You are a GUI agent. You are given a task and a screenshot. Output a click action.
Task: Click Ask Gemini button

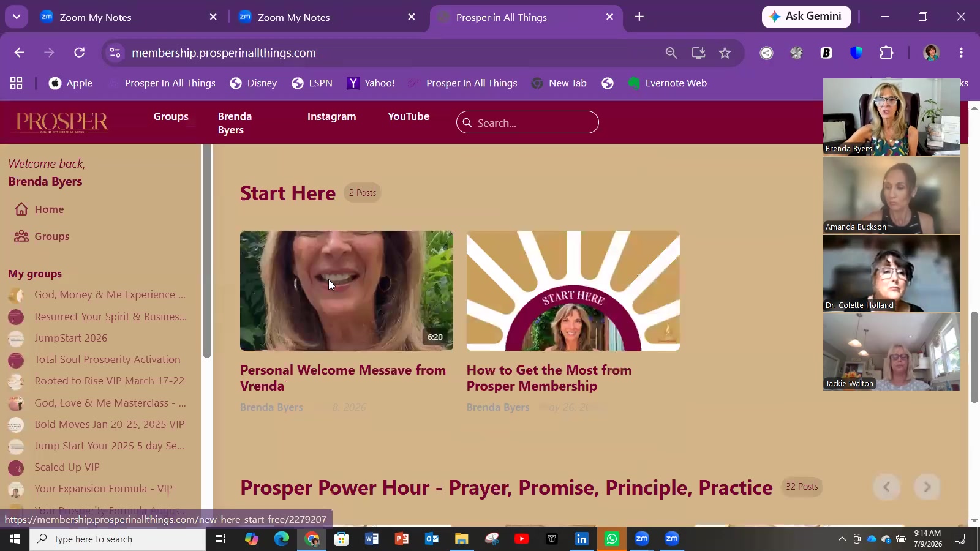(806, 17)
